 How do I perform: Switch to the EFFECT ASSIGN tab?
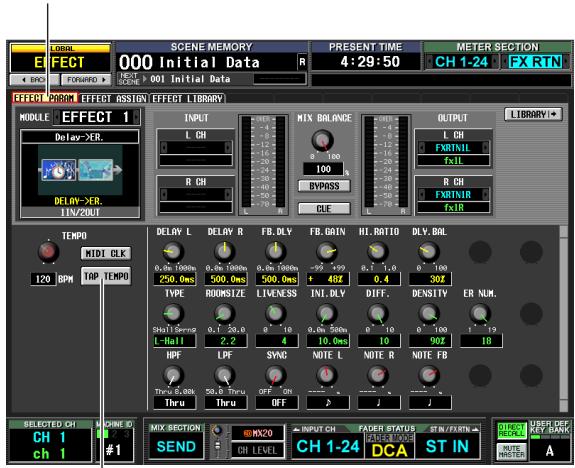(x=113, y=99)
